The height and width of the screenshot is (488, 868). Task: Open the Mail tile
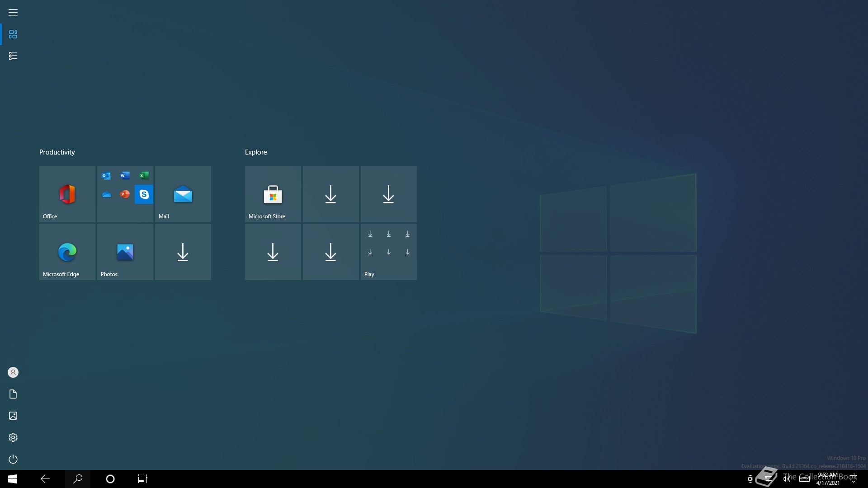tap(183, 194)
